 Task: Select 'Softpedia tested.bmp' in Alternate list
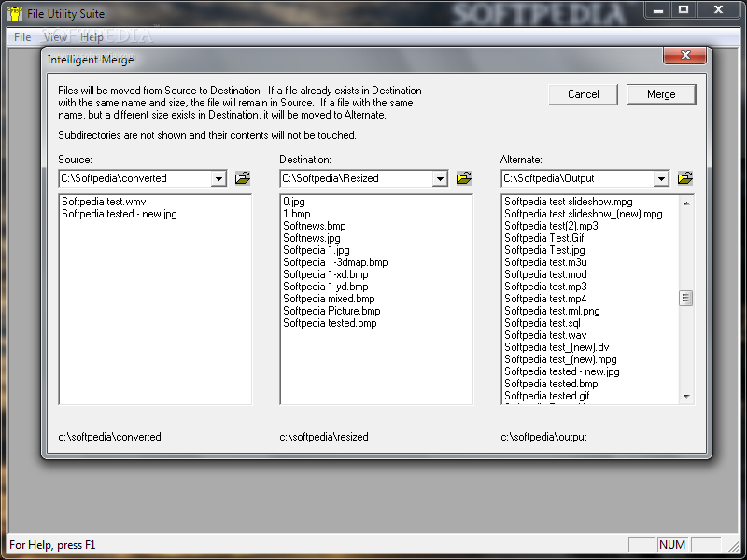click(x=551, y=384)
